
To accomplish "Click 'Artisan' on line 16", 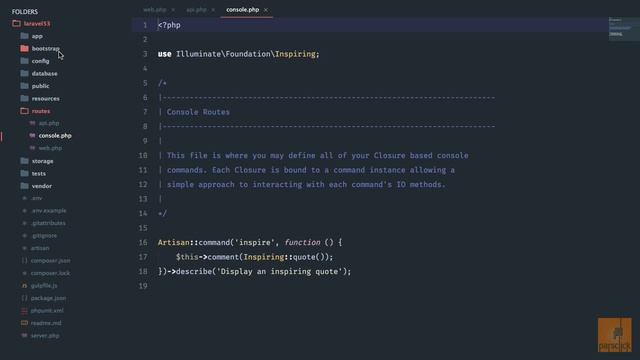I will point(173,242).
